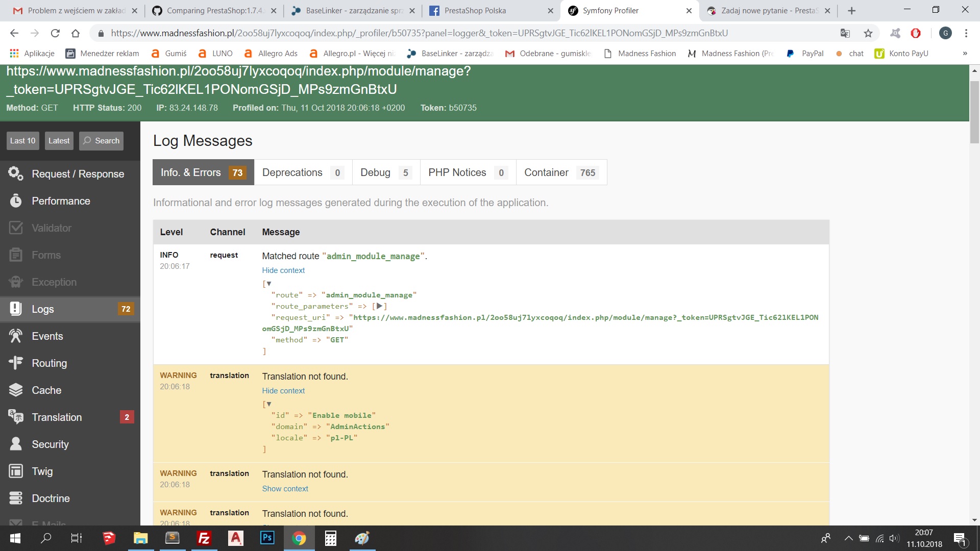The image size is (980, 551).
Task: Expand the route_parameters array
Action: (x=379, y=306)
